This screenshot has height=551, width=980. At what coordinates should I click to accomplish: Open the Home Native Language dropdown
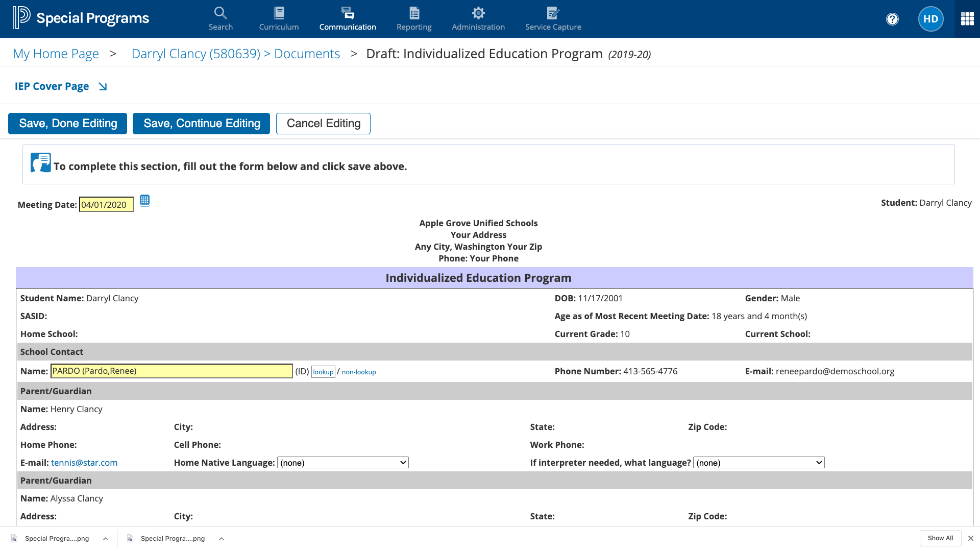tap(342, 462)
